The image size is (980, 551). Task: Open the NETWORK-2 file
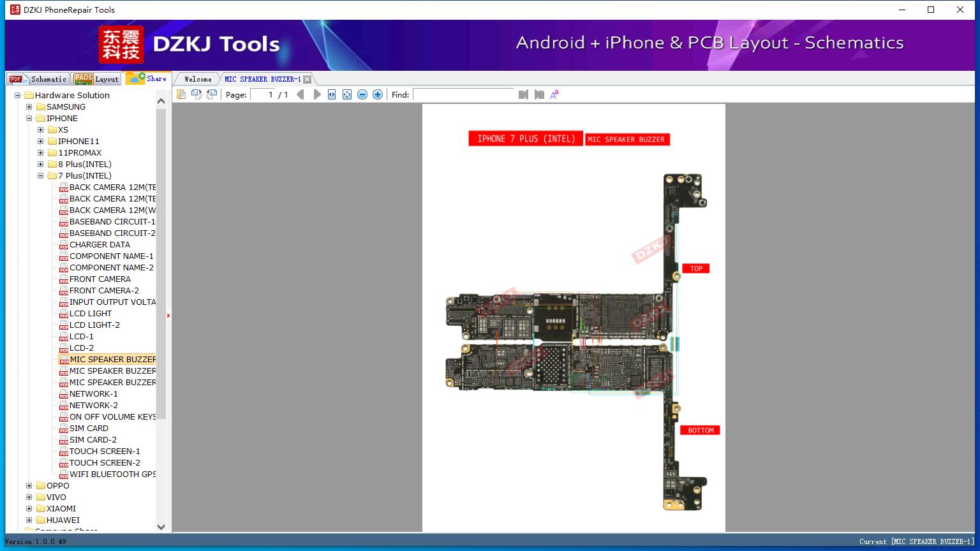94,406
